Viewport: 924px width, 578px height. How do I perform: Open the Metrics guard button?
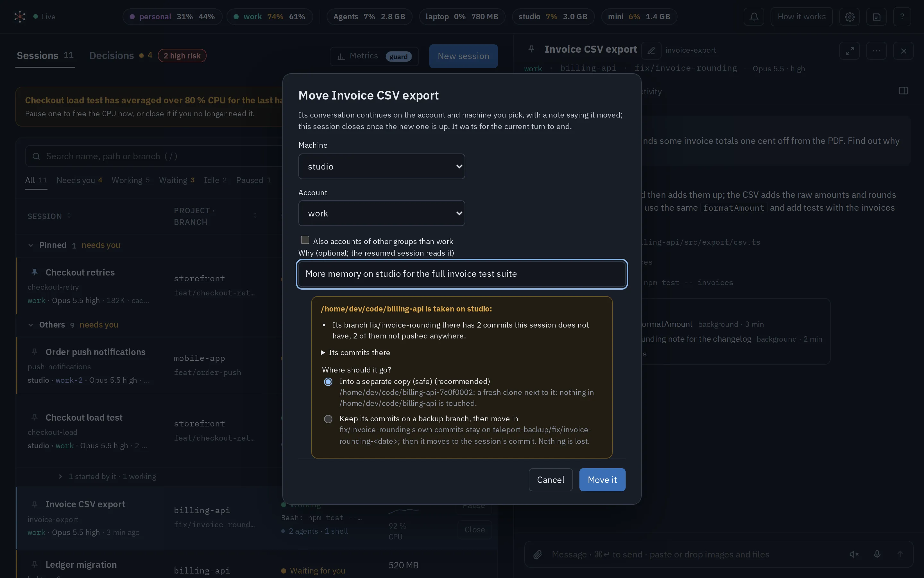[374, 56]
